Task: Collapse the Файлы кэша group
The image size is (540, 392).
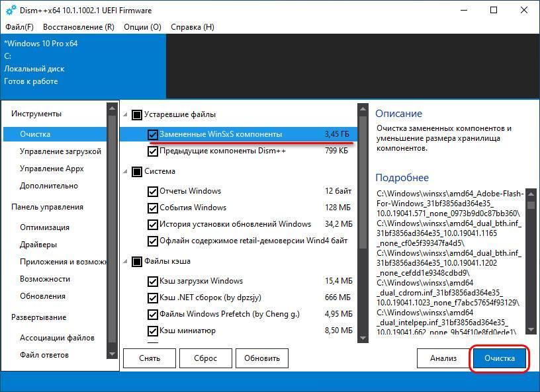Action: [125, 262]
